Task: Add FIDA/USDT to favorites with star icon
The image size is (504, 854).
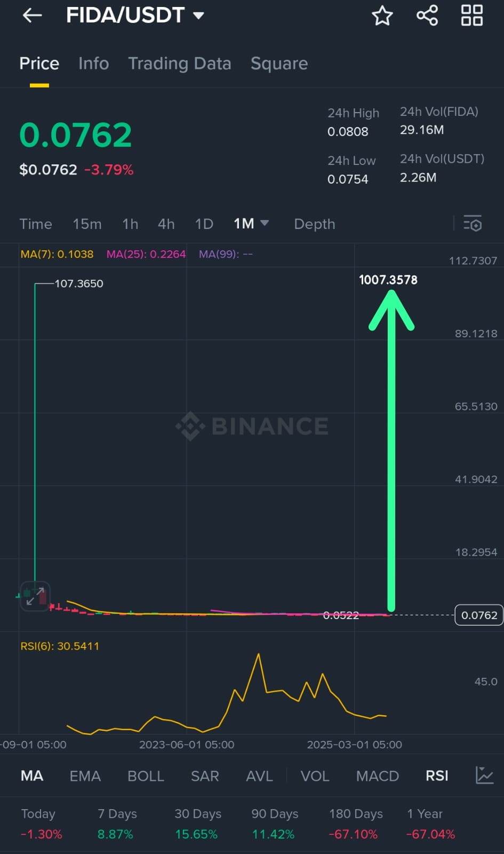Action: pos(382,15)
